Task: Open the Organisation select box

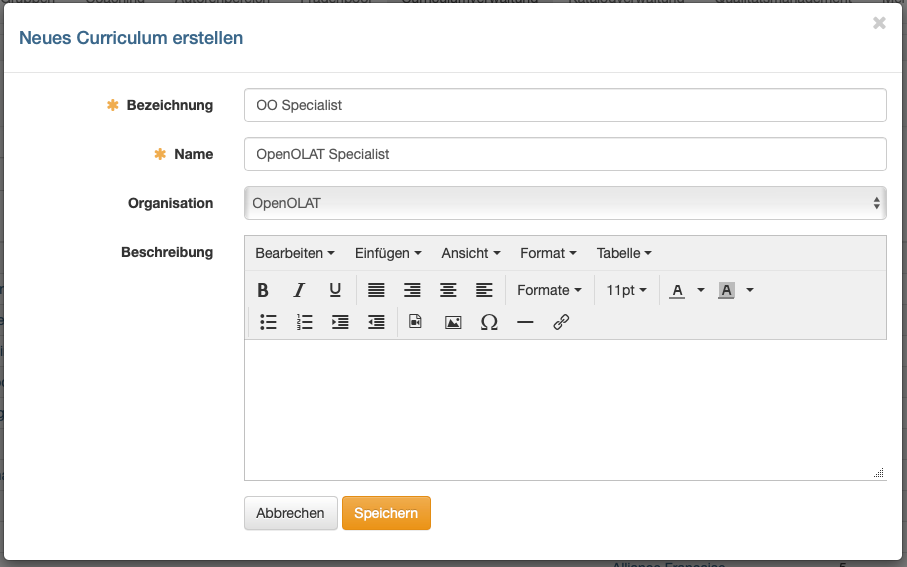Action: click(x=565, y=203)
